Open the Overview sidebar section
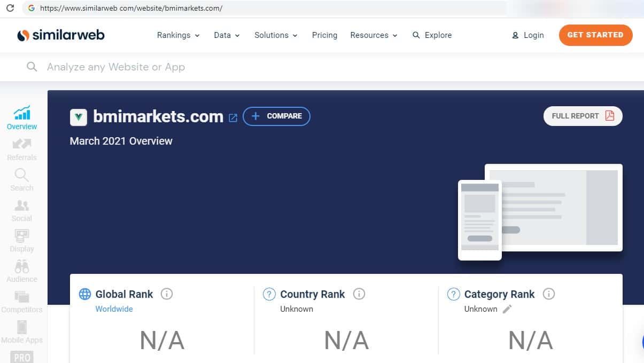The image size is (644, 363). point(22,117)
